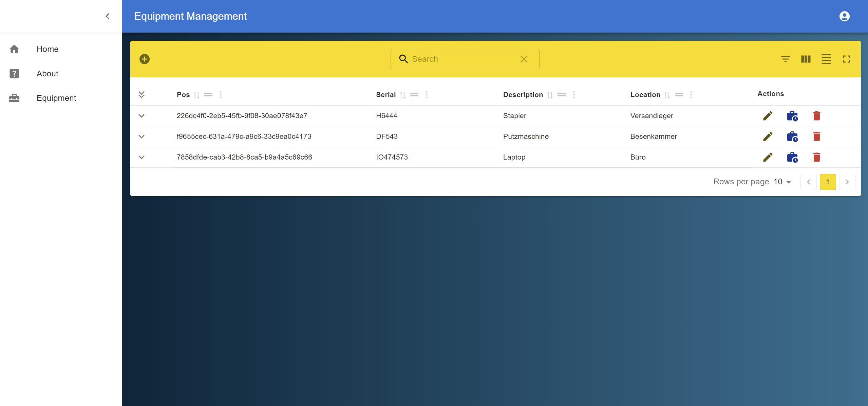The image size is (868, 406).
Task: Click Pos 7858dfde-cab3-42b8-8ca5-b9a4a5c69c66
Action: coord(244,157)
